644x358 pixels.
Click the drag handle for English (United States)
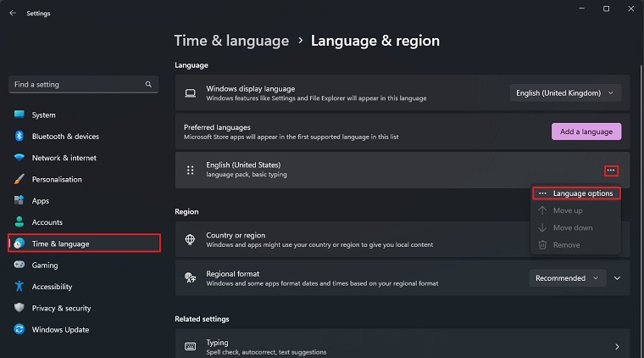[x=190, y=171]
